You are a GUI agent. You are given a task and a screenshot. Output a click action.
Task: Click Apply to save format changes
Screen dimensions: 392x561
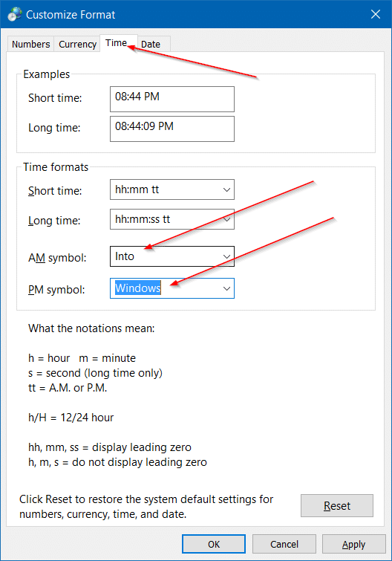353,544
